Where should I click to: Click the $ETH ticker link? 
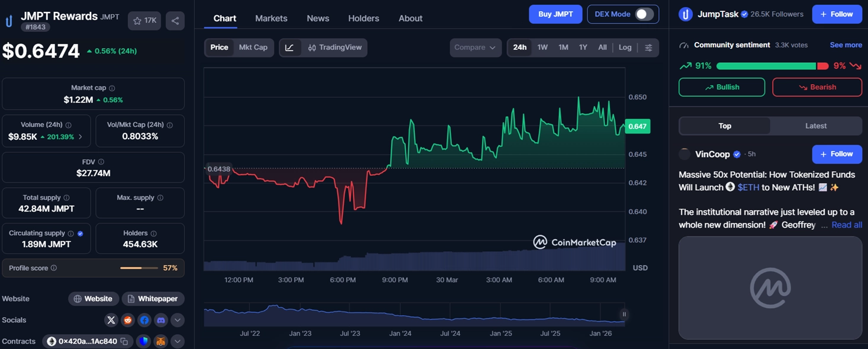click(748, 187)
